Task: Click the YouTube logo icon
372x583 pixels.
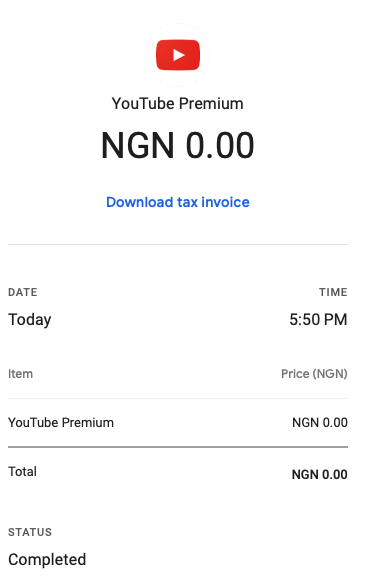Action: tap(178, 55)
